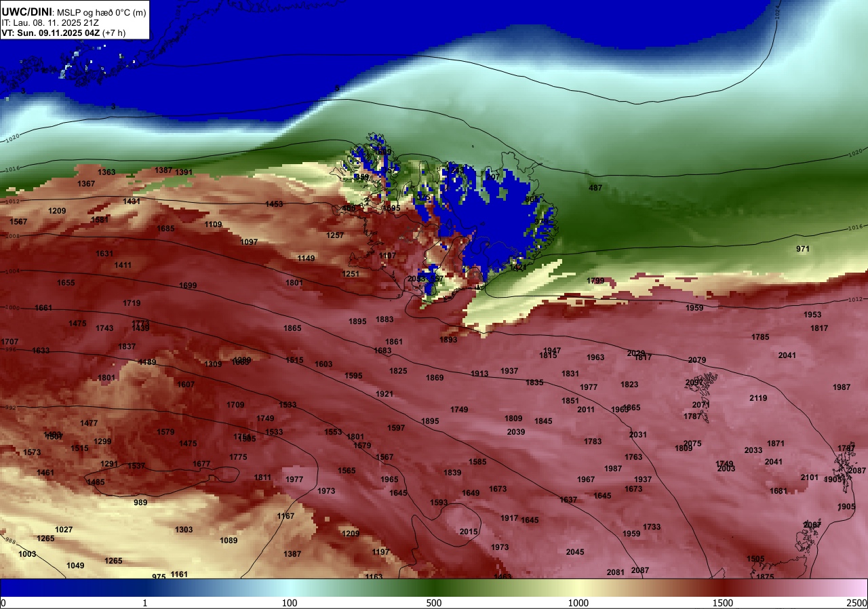Click the map value 1709
This screenshot has width=868, height=609.
pyautogui.click(x=235, y=405)
